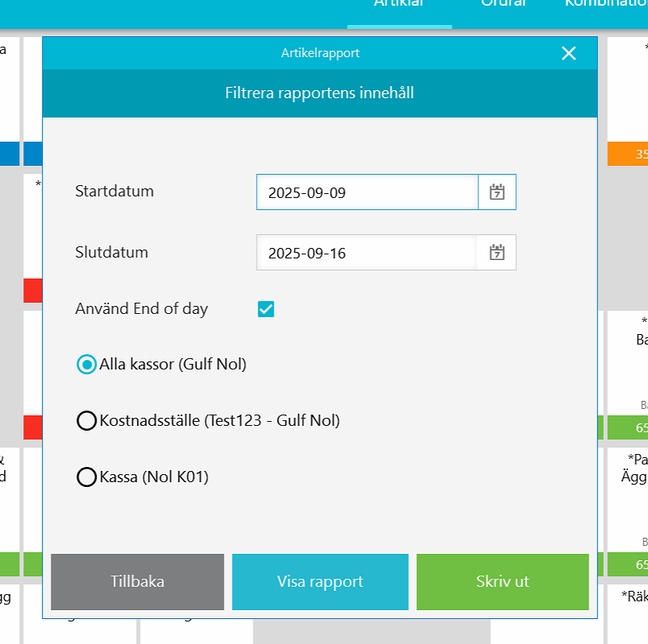648x644 pixels.
Task: Open calendar picker for Startdatum
Action: [497, 192]
